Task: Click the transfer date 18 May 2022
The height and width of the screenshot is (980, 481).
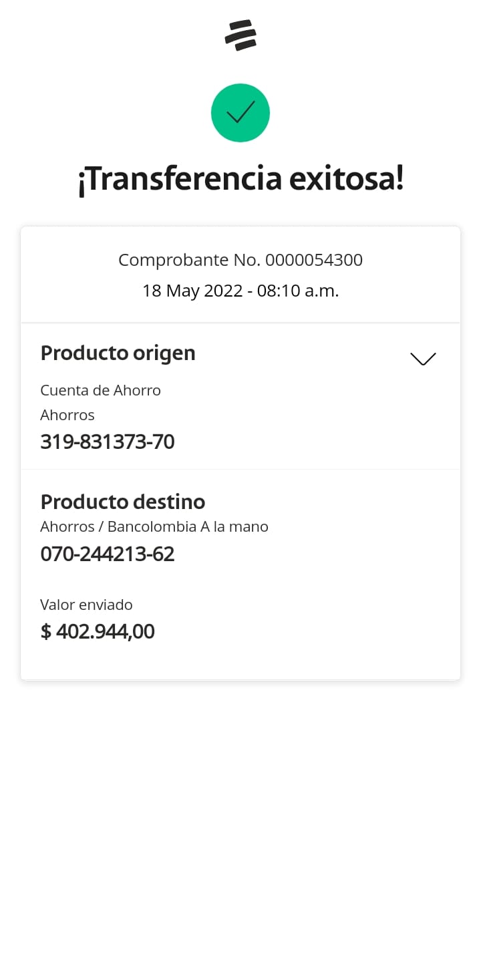Action: click(x=192, y=291)
